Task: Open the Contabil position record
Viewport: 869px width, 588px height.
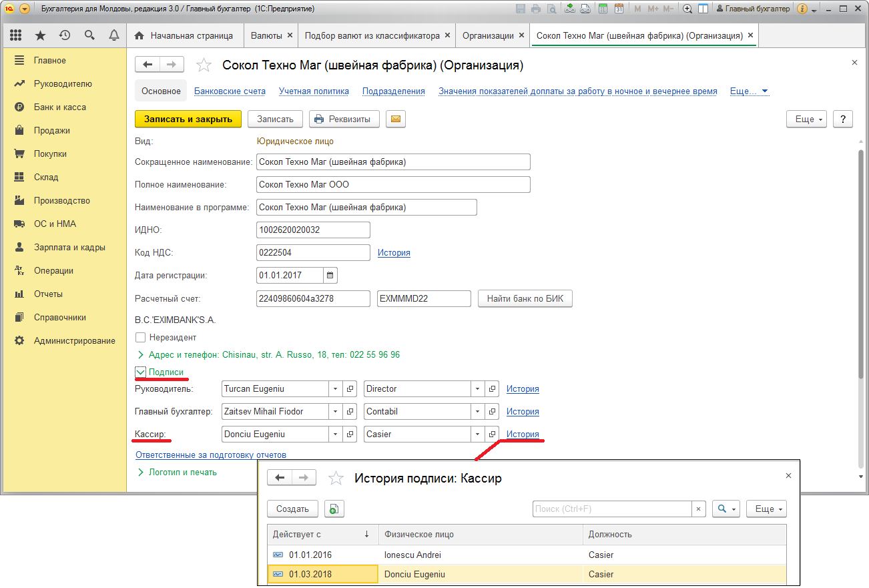Action: click(492, 411)
